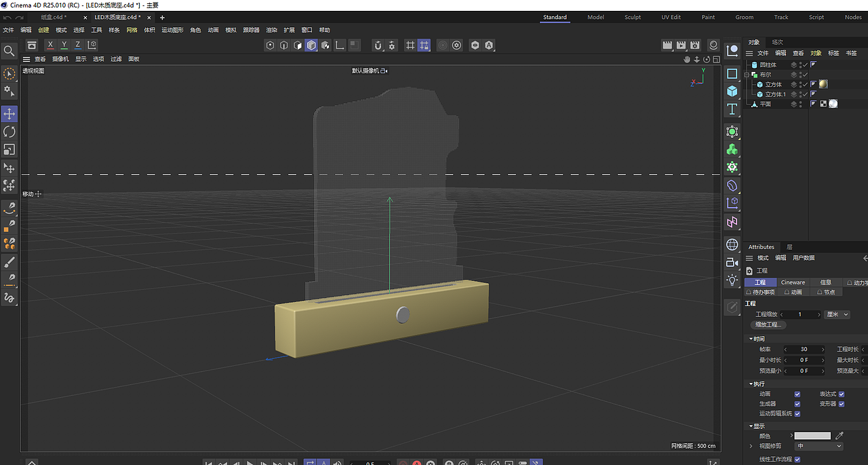This screenshot has height=465, width=868.
Task: Click the Cube primitive icon in the right sidebar
Action: [732, 91]
